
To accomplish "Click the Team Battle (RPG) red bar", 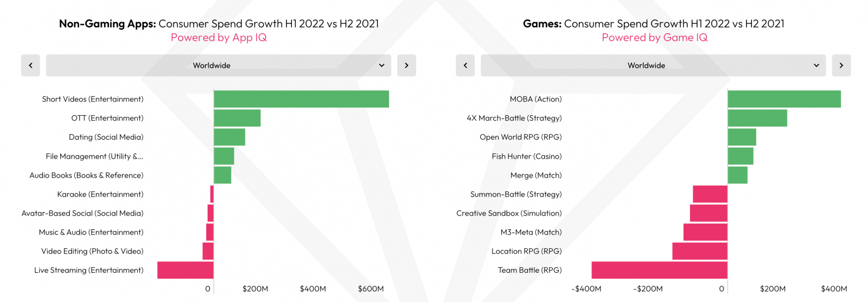I will [659, 270].
